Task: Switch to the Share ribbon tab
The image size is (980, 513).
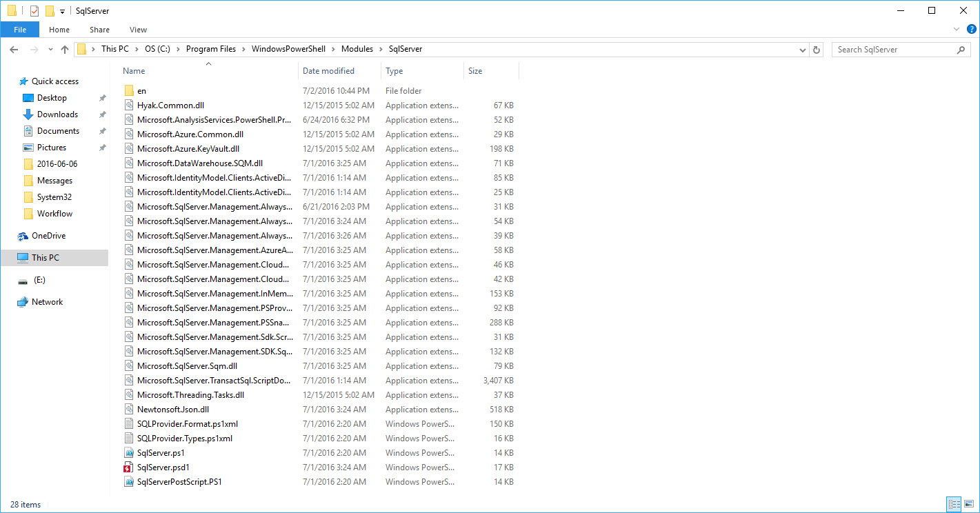Action: point(99,30)
